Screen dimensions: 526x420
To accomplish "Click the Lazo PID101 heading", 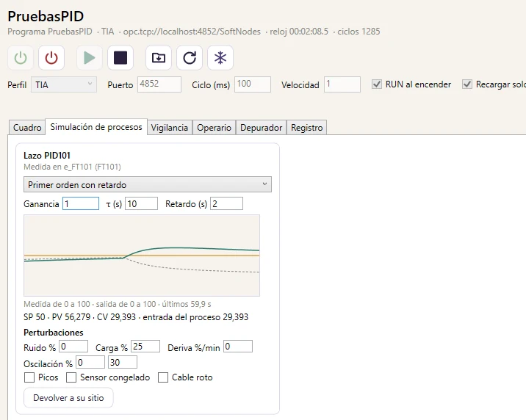I will coord(47,156).
